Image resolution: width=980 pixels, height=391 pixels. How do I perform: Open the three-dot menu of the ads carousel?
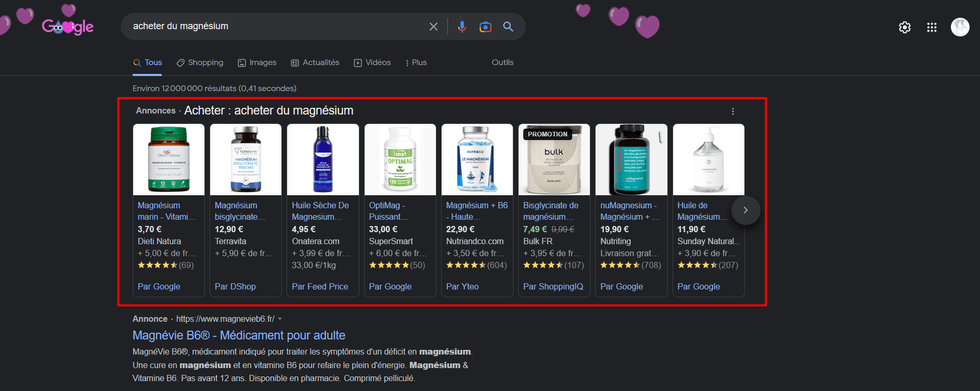coord(733,111)
